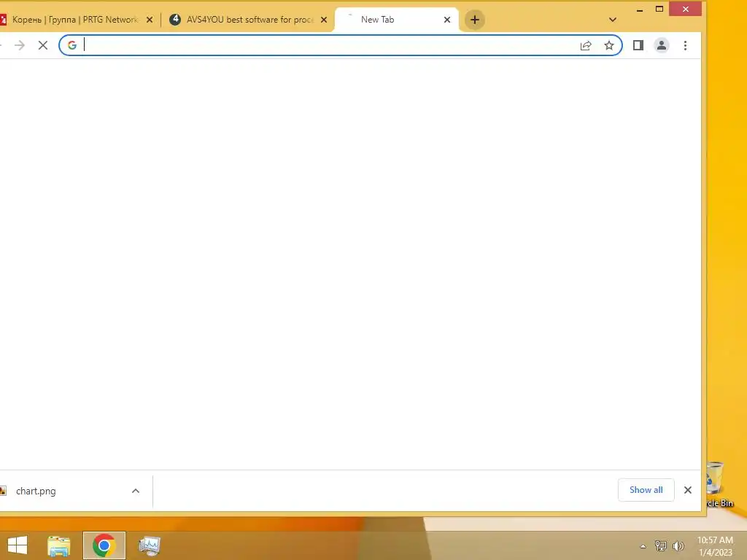Open the Google icon in address bar
This screenshot has width=747, height=560.
(72, 45)
